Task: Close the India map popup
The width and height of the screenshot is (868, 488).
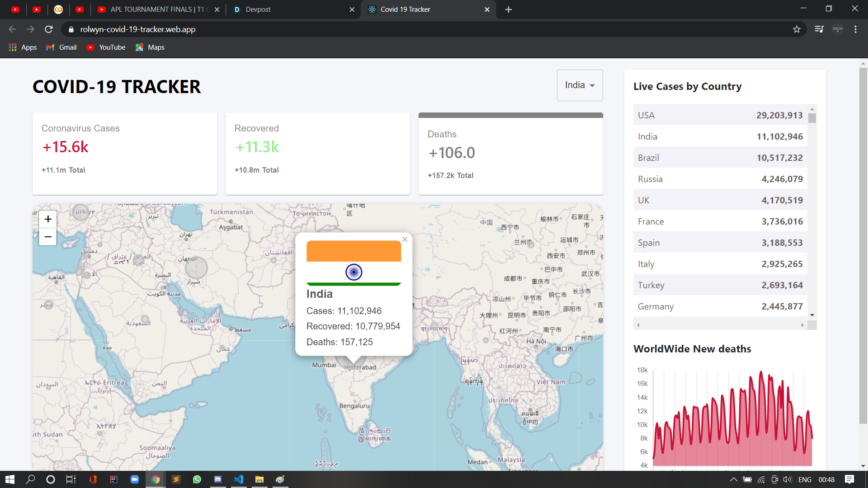Action: click(405, 239)
